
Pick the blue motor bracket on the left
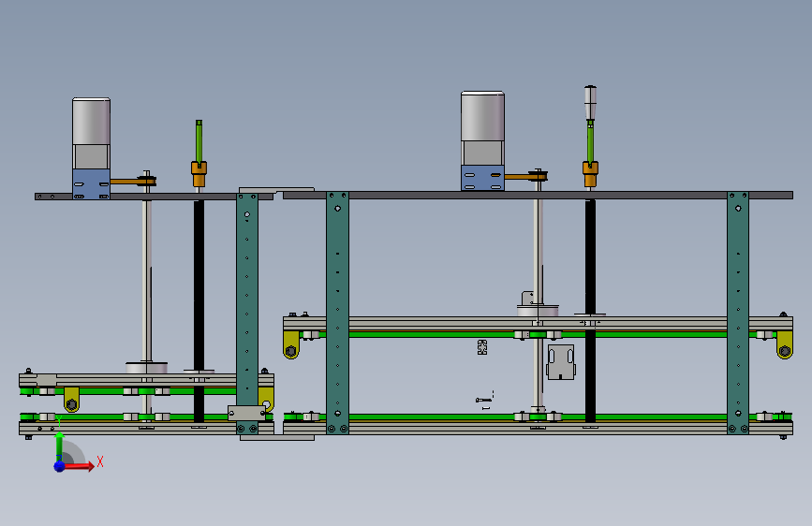(91, 183)
